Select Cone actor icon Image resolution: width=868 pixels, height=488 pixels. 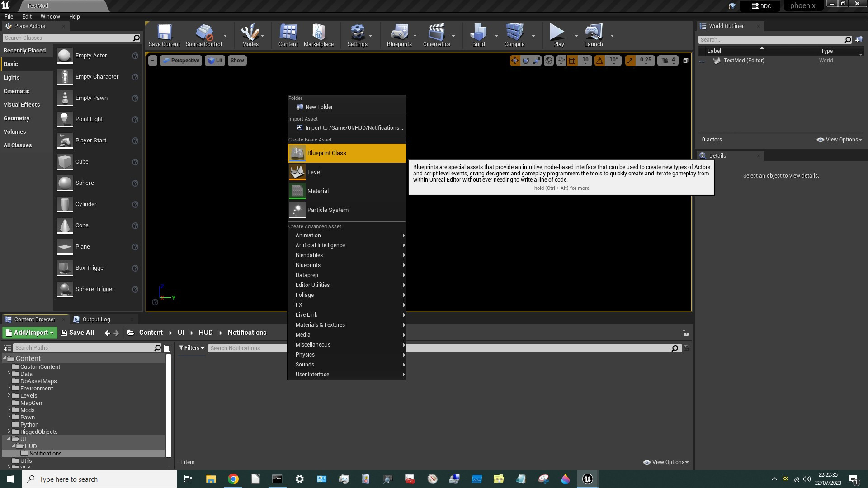point(65,225)
